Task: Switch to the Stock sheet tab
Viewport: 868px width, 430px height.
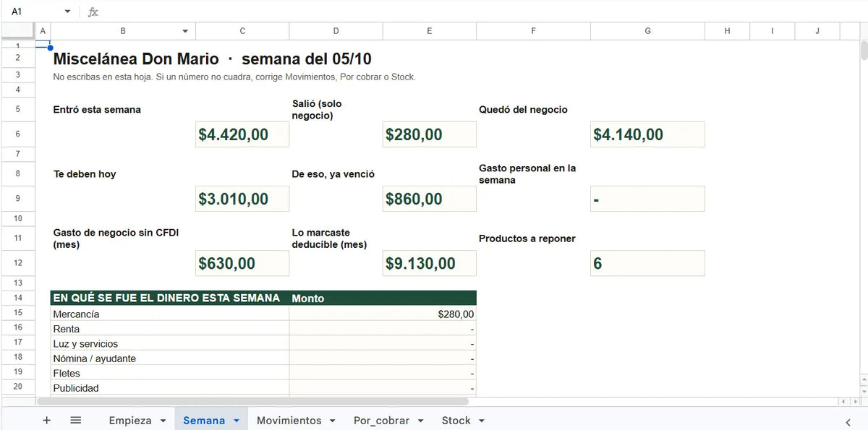Action: point(456,420)
